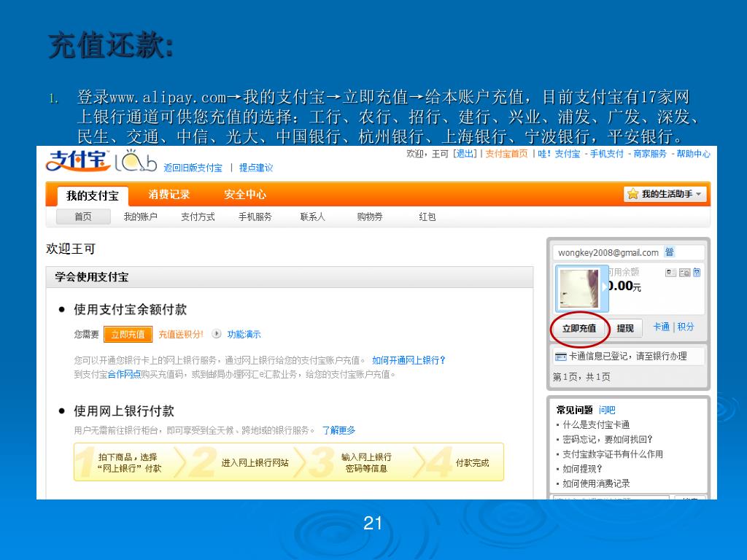Screen dimensions: 747x560
Task: Select 支付方式 in the sub-menu
Action: pyautogui.click(x=198, y=217)
